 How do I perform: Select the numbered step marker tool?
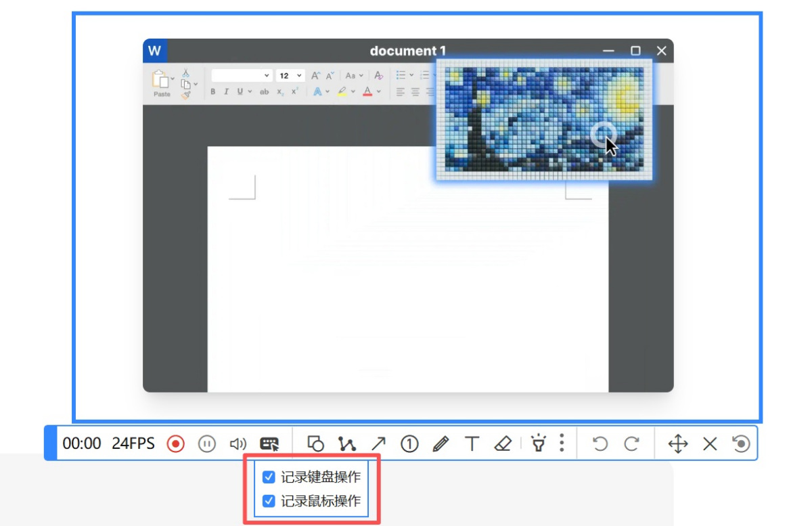click(409, 444)
